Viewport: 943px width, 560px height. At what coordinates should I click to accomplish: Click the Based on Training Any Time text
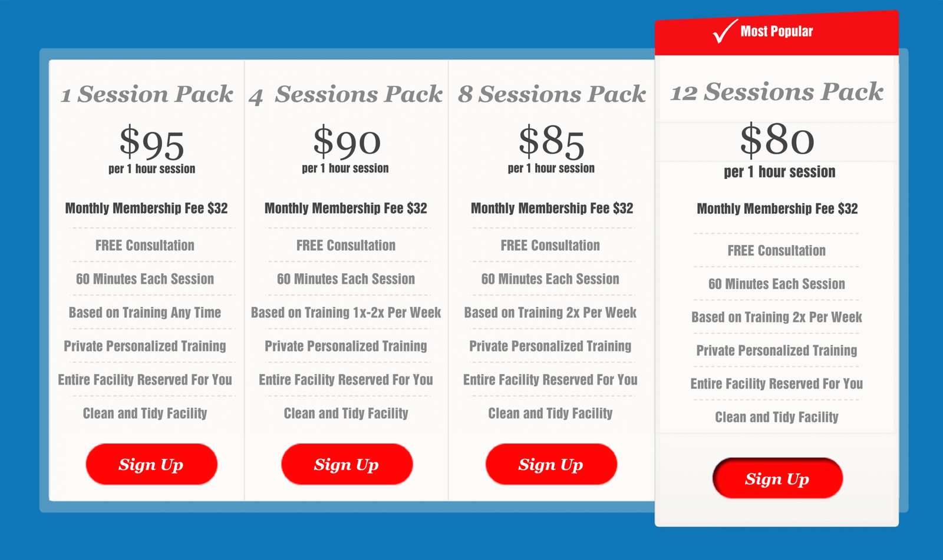[x=145, y=313]
